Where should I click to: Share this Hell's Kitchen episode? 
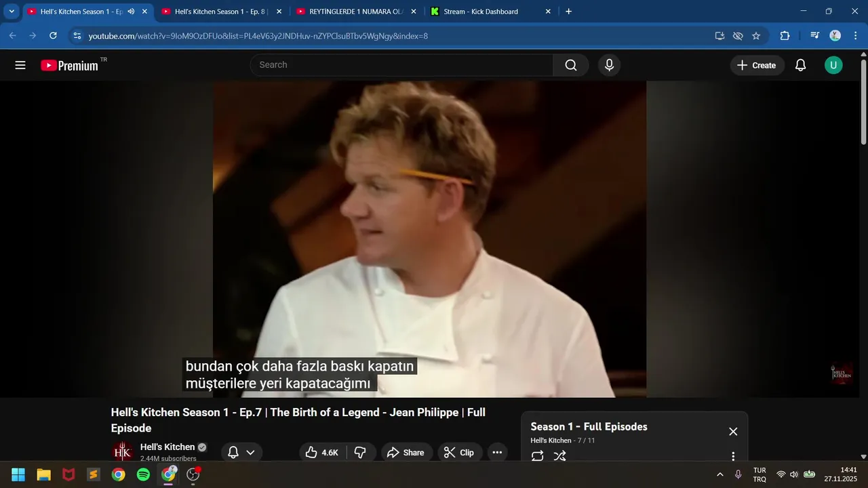(x=406, y=453)
